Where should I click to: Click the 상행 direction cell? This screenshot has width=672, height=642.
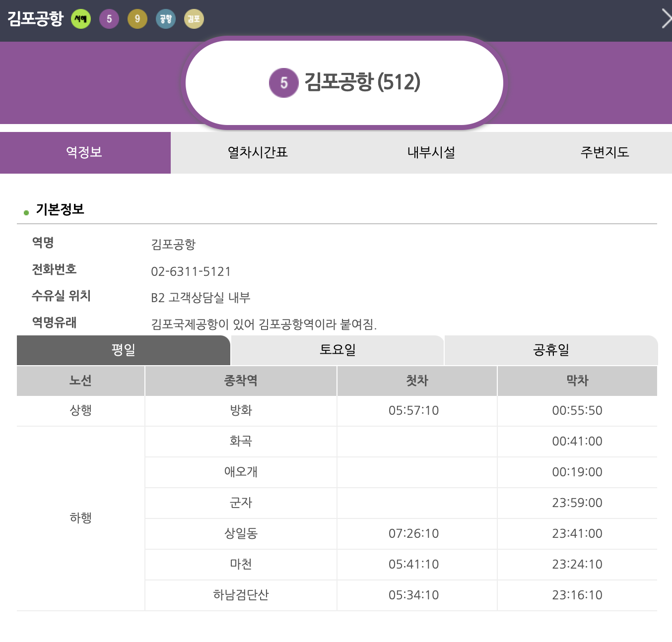coord(80,411)
